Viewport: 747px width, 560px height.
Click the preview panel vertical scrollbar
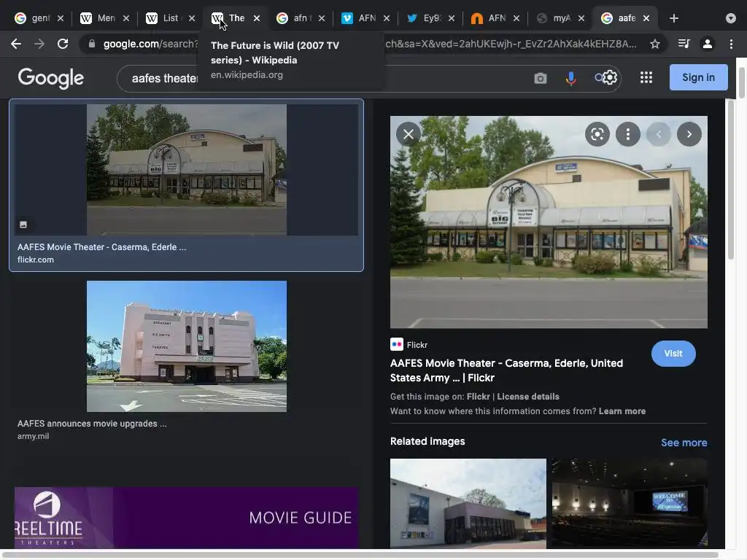tap(731, 181)
